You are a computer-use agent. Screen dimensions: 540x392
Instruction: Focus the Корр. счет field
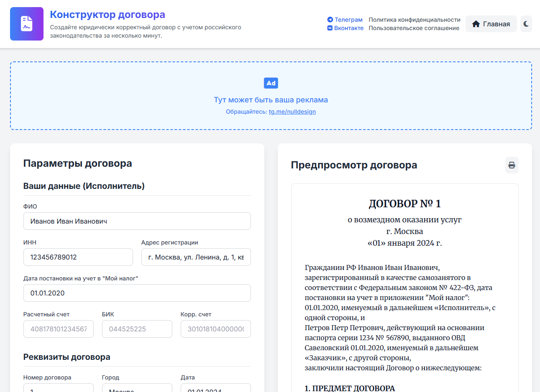pos(215,329)
